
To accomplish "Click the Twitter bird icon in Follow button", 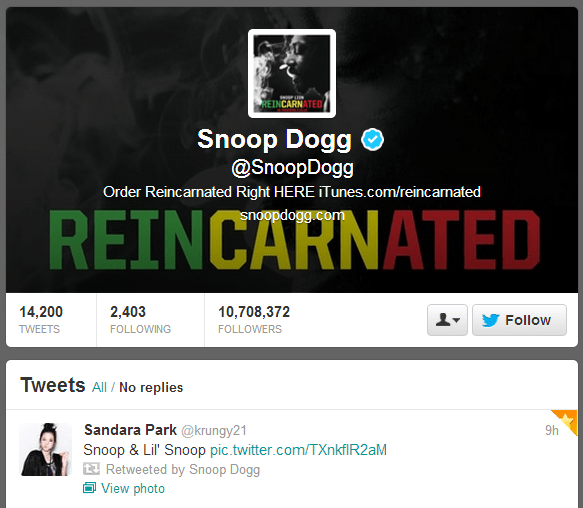I will (490, 320).
